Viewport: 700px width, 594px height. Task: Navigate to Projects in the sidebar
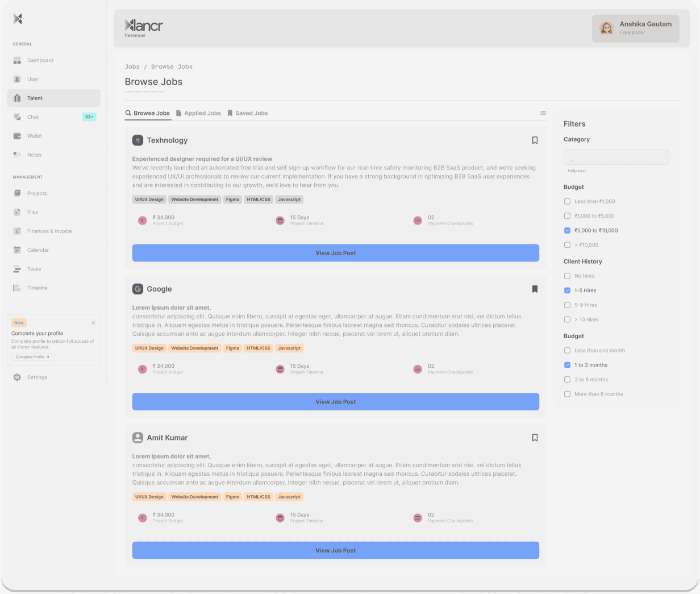(37, 193)
